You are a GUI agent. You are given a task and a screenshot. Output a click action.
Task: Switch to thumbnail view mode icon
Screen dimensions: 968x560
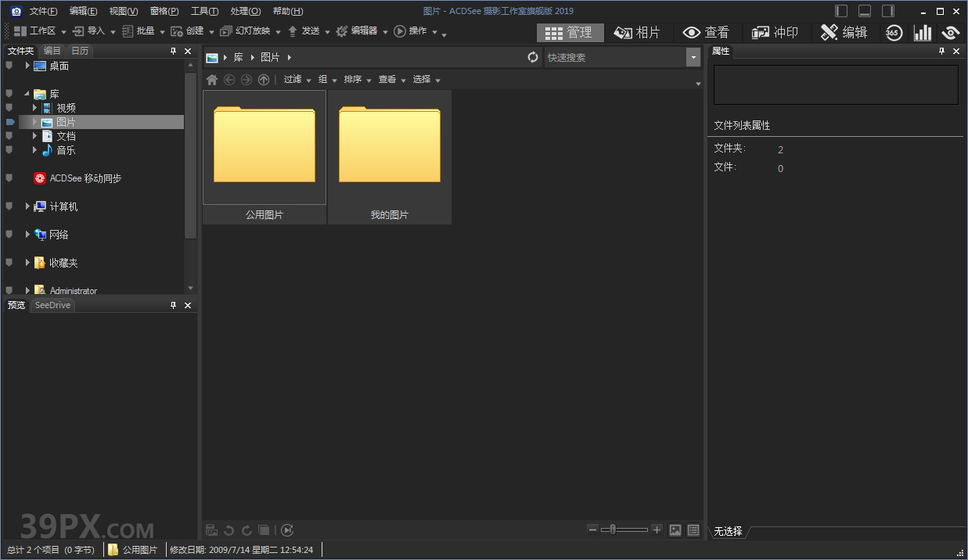676,530
